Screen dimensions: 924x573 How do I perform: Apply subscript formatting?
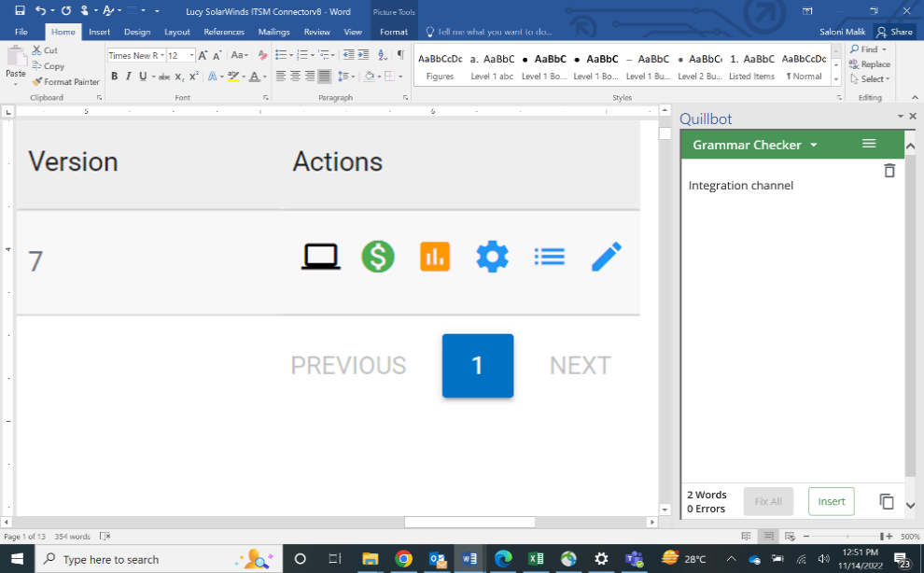pyautogui.click(x=179, y=77)
